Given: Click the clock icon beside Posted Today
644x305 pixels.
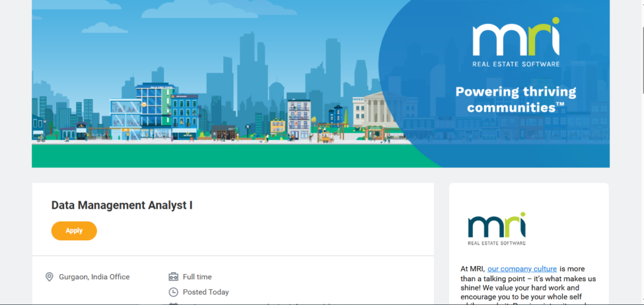Looking at the screenshot, I should pos(174,292).
